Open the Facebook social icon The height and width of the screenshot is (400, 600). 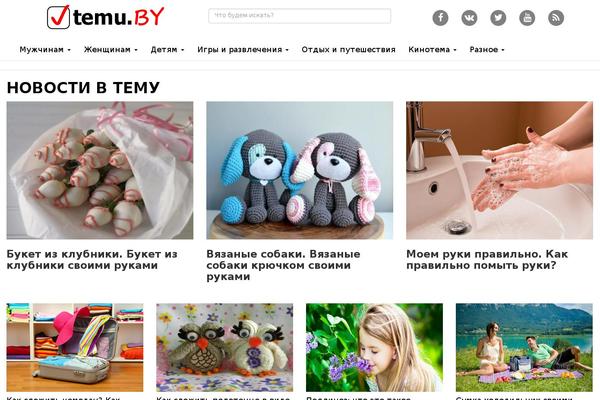(x=440, y=18)
